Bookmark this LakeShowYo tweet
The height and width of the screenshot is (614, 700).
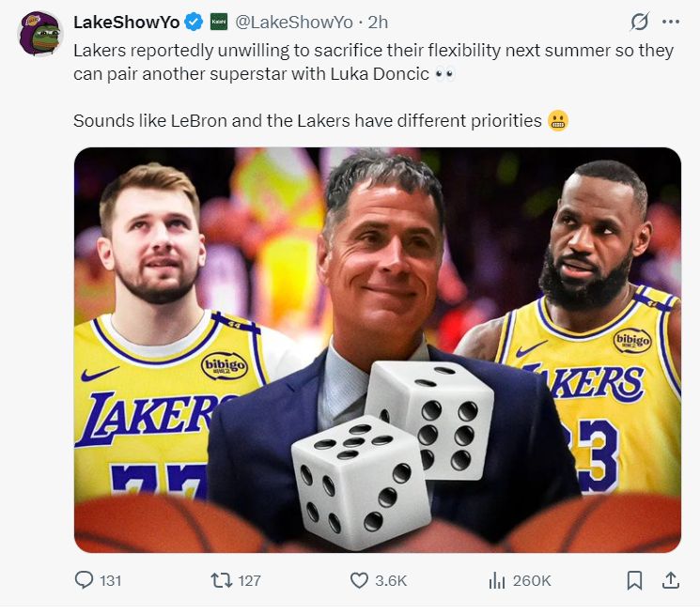(634, 580)
